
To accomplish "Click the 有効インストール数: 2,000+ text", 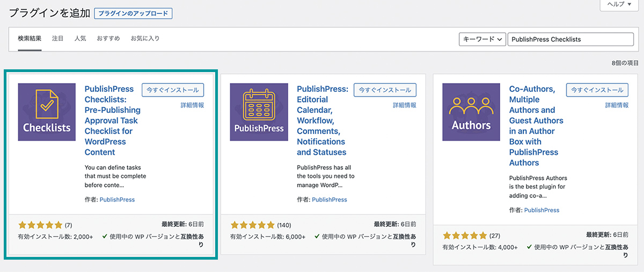I will [56, 237].
